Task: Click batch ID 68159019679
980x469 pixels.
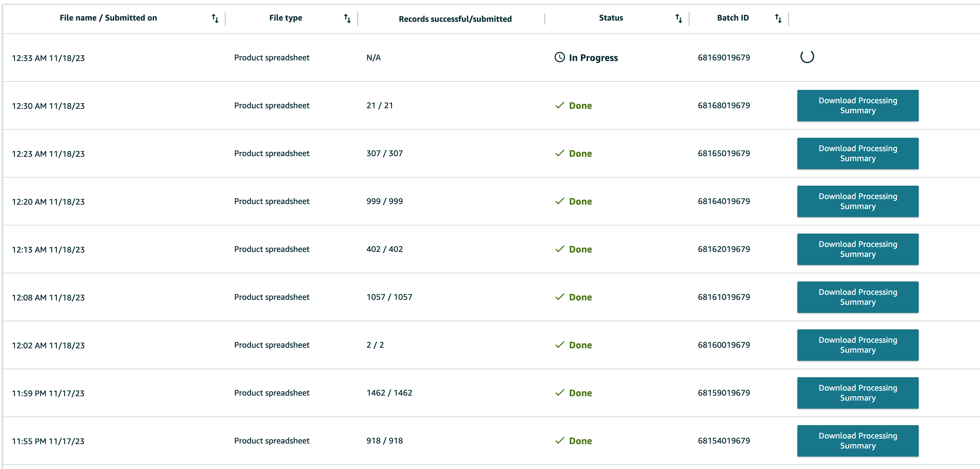Action: pyautogui.click(x=724, y=393)
